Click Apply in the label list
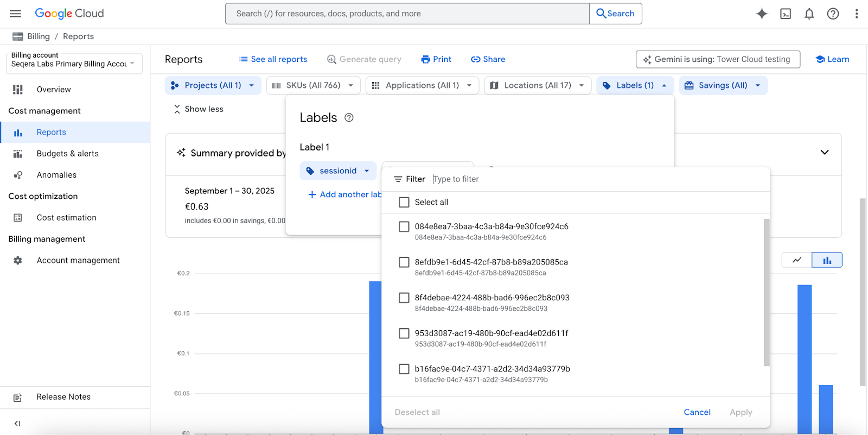Image resolution: width=868 pixels, height=435 pixels. point(741,412)
